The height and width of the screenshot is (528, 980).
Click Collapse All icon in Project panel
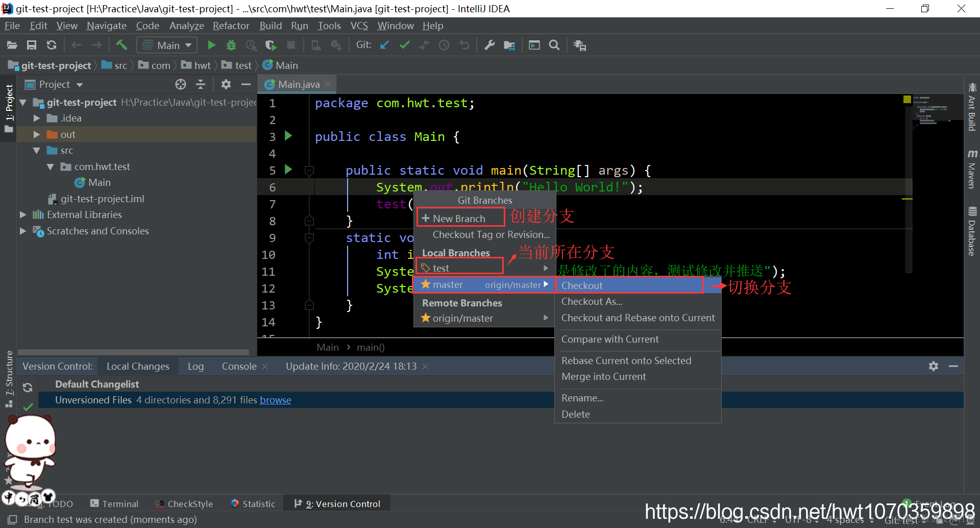pyautogui.click(x=201, y=84)
